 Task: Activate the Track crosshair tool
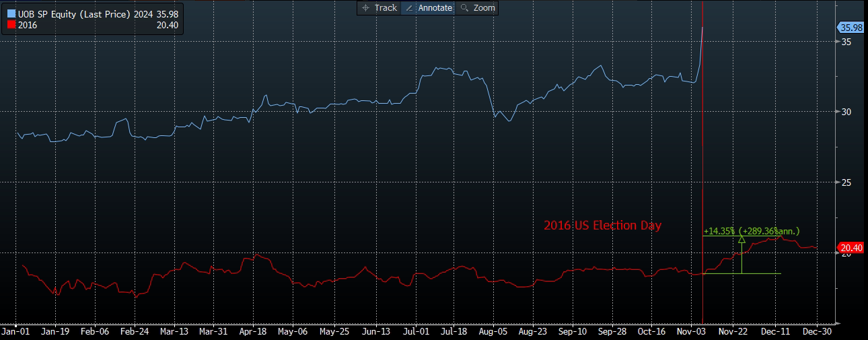pos(379,8)
